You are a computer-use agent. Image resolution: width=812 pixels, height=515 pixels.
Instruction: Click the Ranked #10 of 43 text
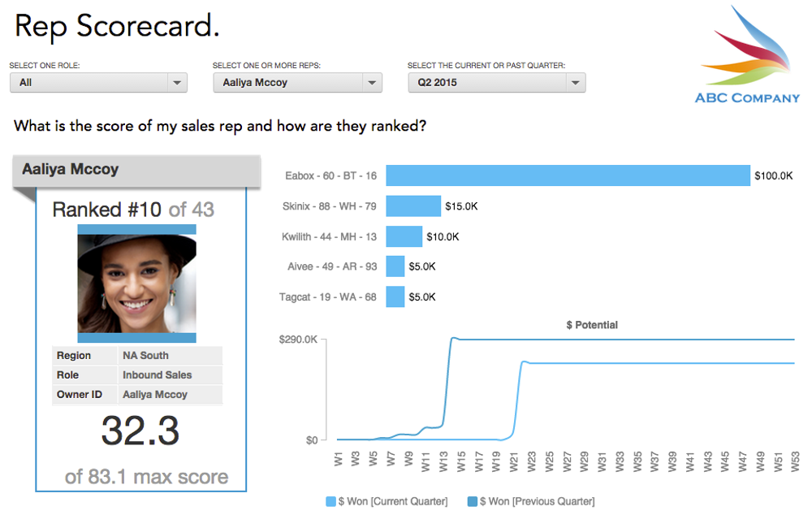(133, 210)
